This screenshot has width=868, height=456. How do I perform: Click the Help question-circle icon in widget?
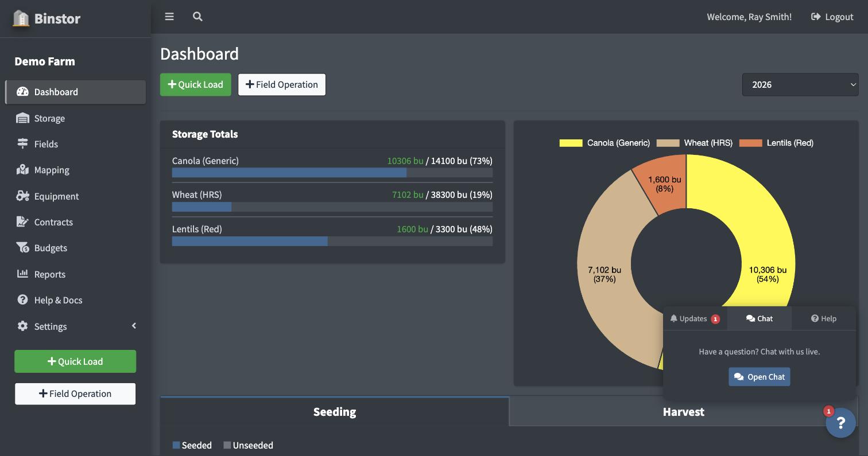pos(815,318)
